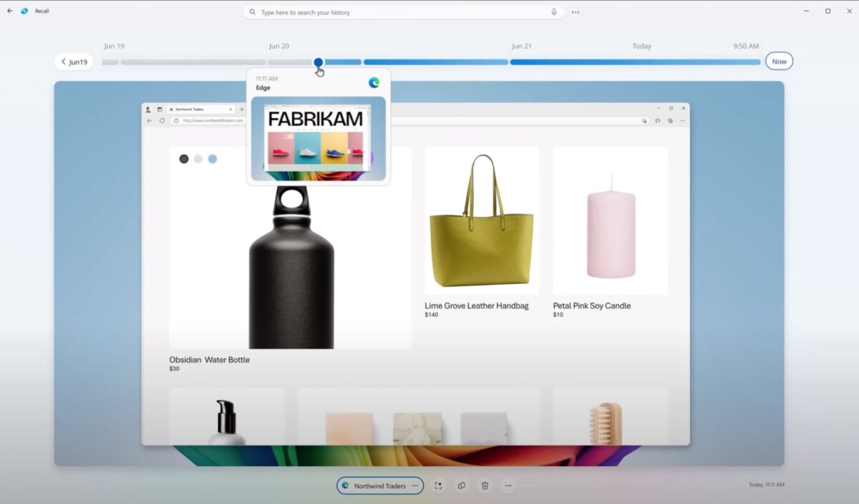The height and width of the screenshot is (504, 859).
Task: Click the gray timeline segment under Jun 19
Action: 193,62
